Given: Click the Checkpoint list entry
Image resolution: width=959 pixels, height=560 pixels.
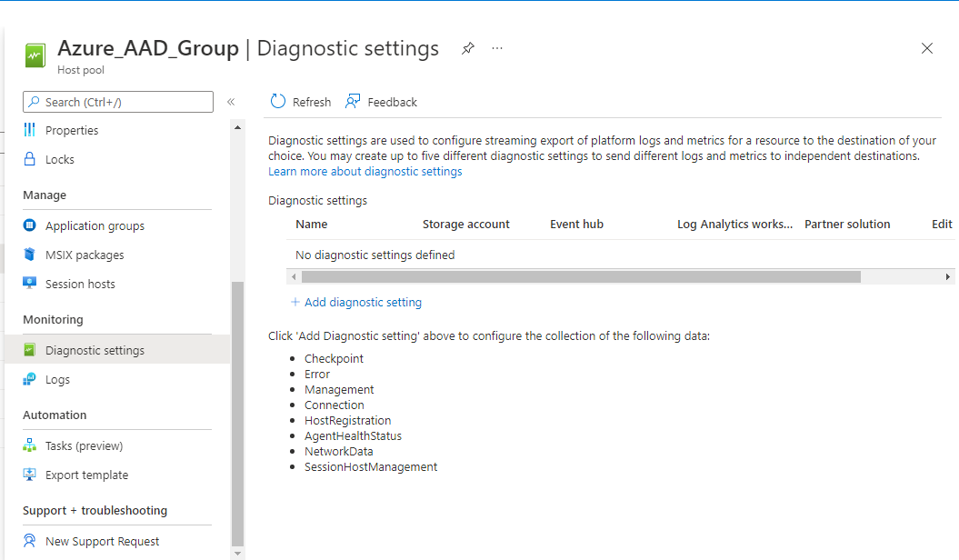Looking at the screenshot, I should [334, 359].
